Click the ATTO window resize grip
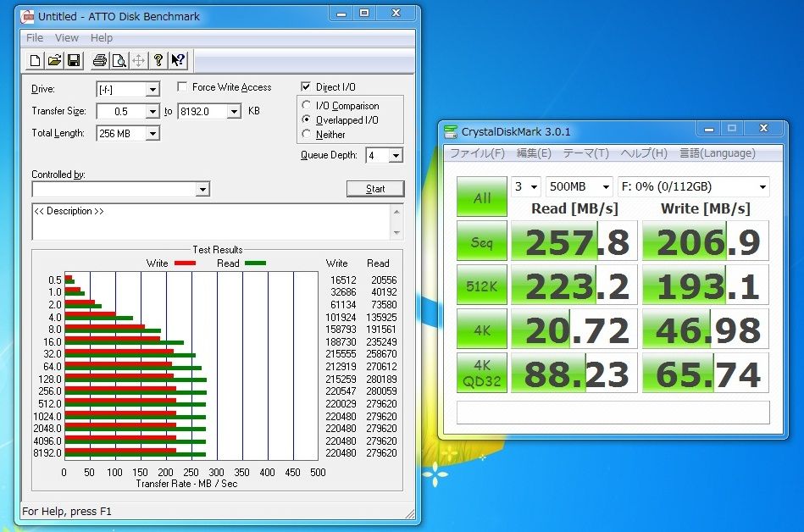 410,514
